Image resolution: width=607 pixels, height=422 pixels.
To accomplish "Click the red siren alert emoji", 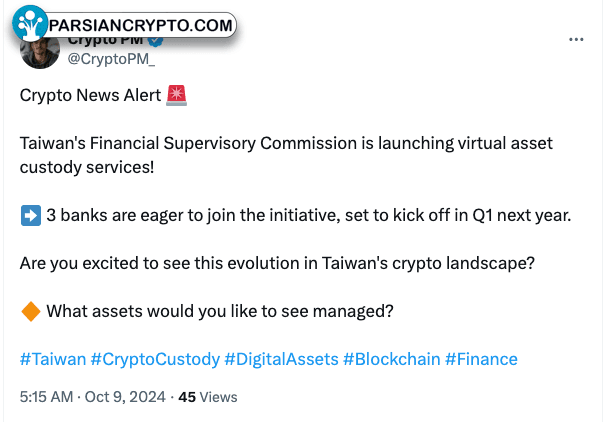I will click(177, 96).
